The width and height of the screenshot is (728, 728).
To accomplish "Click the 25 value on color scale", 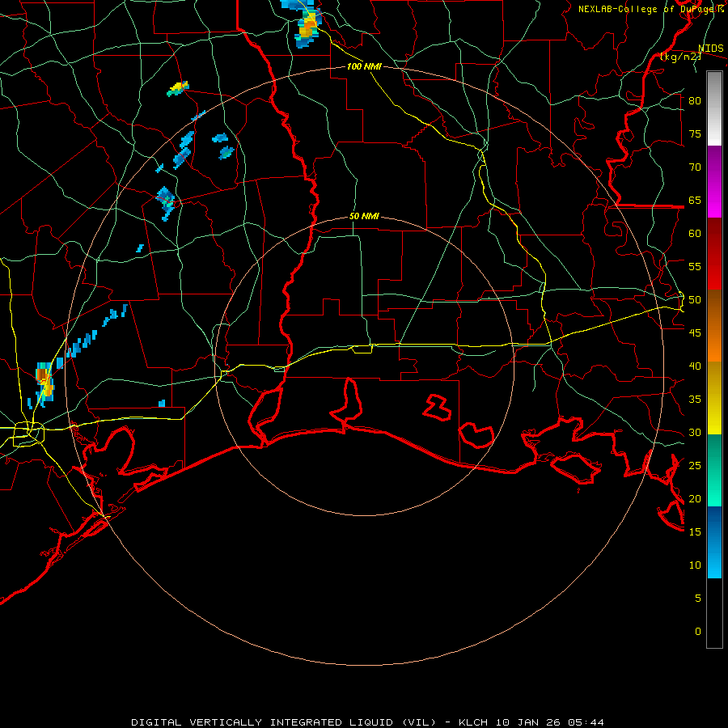I will click(x=695, y=466).
